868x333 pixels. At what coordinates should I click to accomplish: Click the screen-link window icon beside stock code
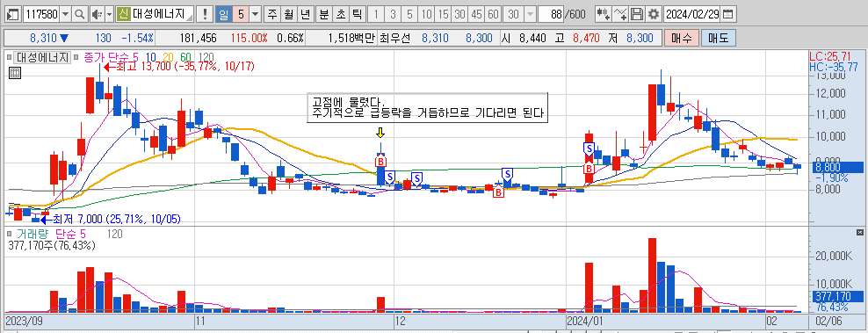(x=14, y=14)
